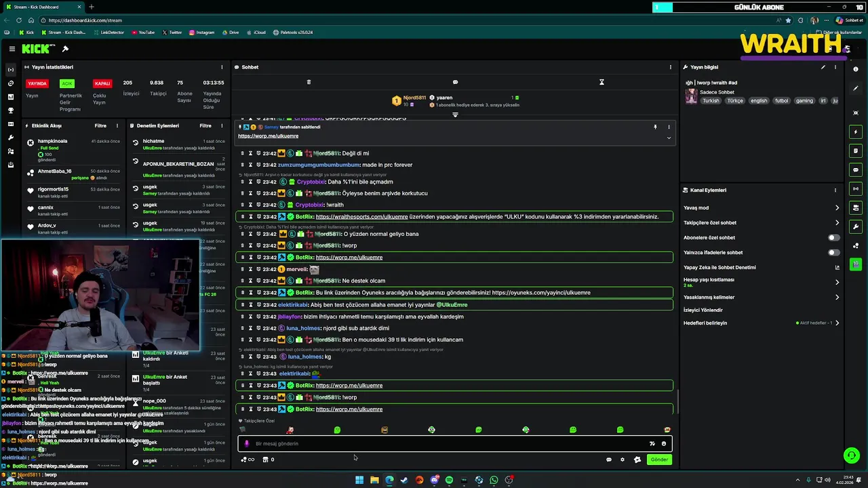Click the chat bubble icon in chat header

[455, 82]
